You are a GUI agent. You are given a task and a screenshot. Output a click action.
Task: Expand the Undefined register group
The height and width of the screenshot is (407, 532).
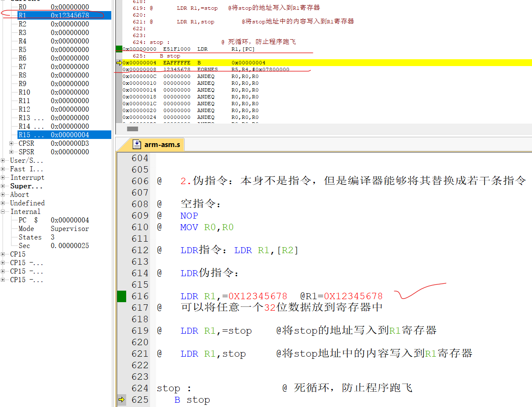coord(3,203)
